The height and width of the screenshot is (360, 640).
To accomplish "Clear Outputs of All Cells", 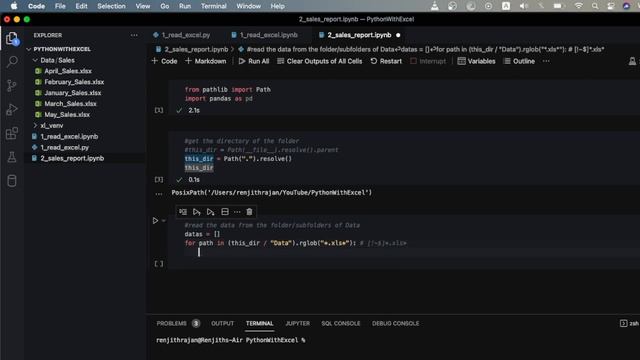I will tap(320, 61).
